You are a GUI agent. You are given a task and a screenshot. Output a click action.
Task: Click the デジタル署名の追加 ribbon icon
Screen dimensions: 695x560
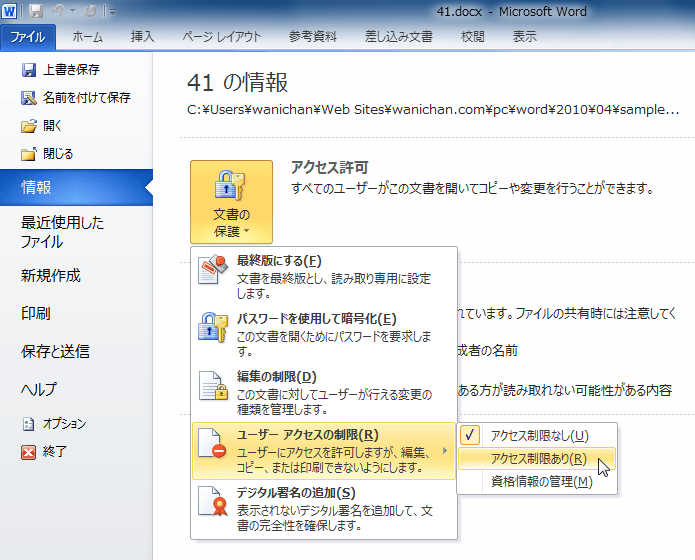213,501
